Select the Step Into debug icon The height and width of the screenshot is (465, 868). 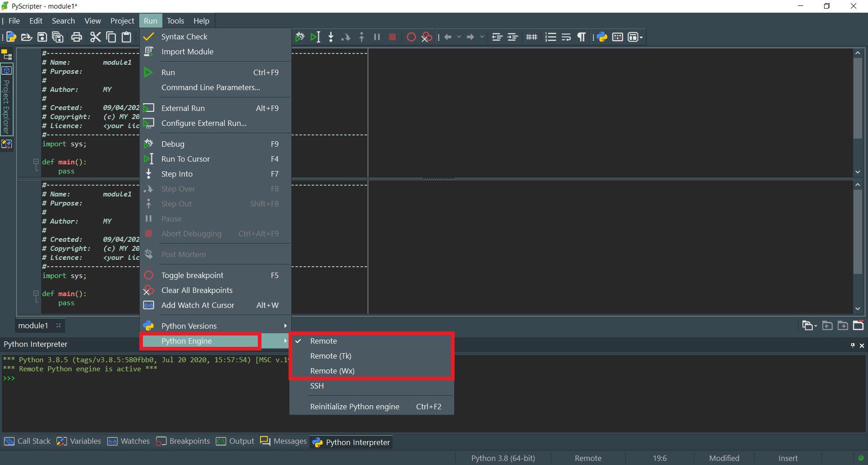coord(331,37)
